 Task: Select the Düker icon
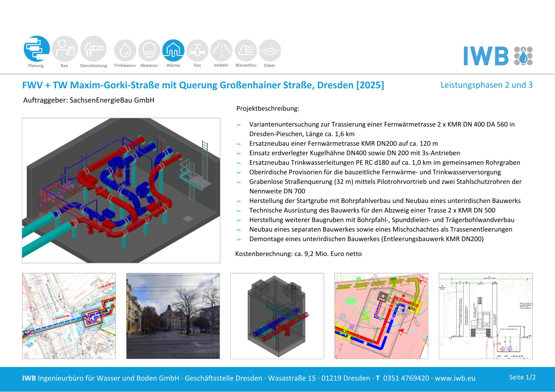pyautogui.click(x=270, y=50)
